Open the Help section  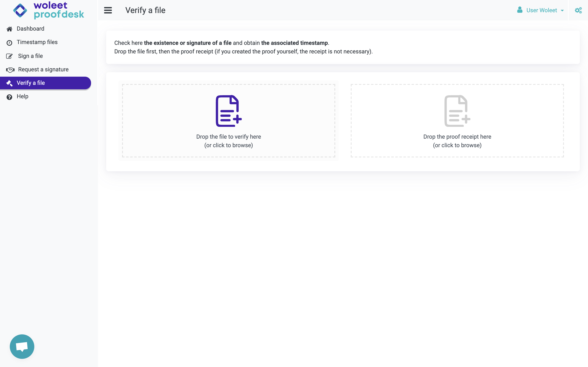(22, 96)
